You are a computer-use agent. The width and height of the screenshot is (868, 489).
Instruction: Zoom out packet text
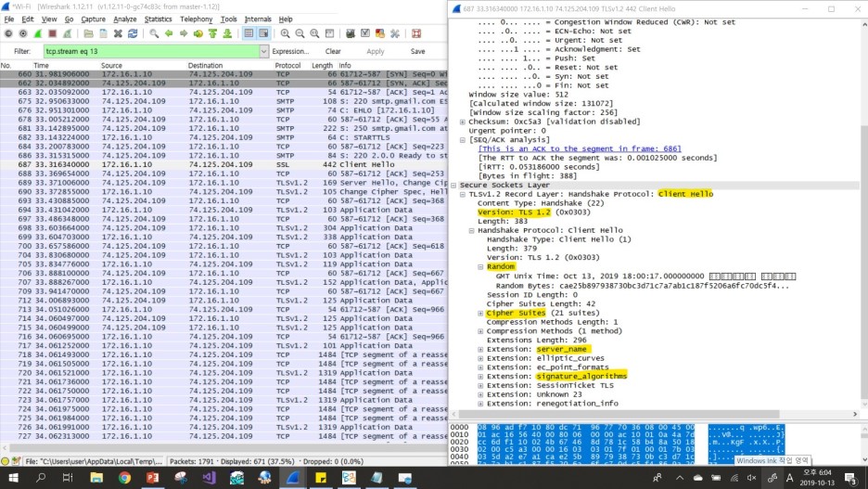coord(300,33)
